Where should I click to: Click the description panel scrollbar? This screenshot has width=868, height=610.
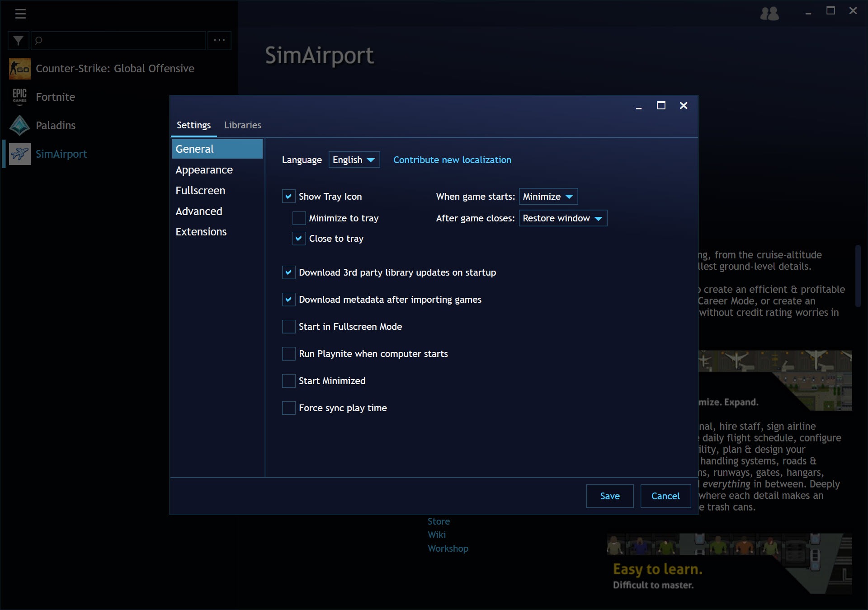point(858,276)
